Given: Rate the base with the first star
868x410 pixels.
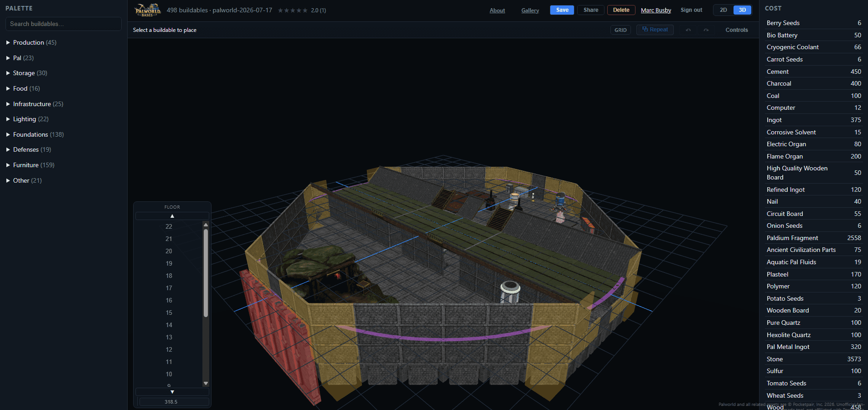Looking at the screenshot, I should point(280,10).
